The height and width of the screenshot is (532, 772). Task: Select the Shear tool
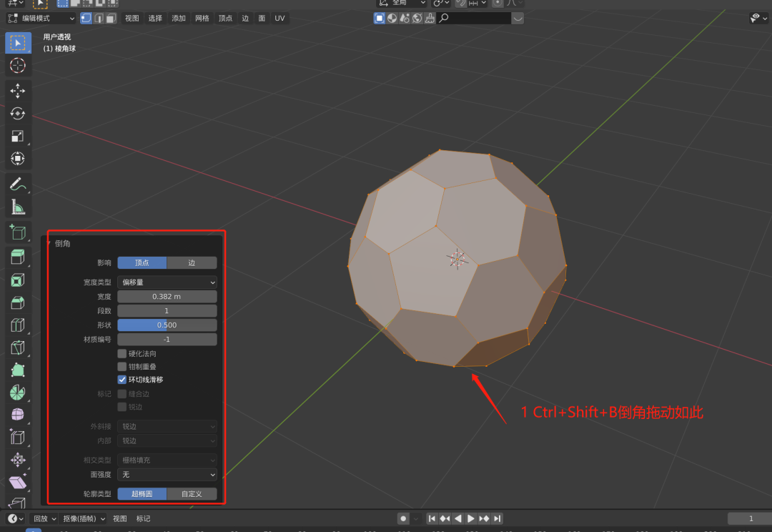tap(18, 482)
